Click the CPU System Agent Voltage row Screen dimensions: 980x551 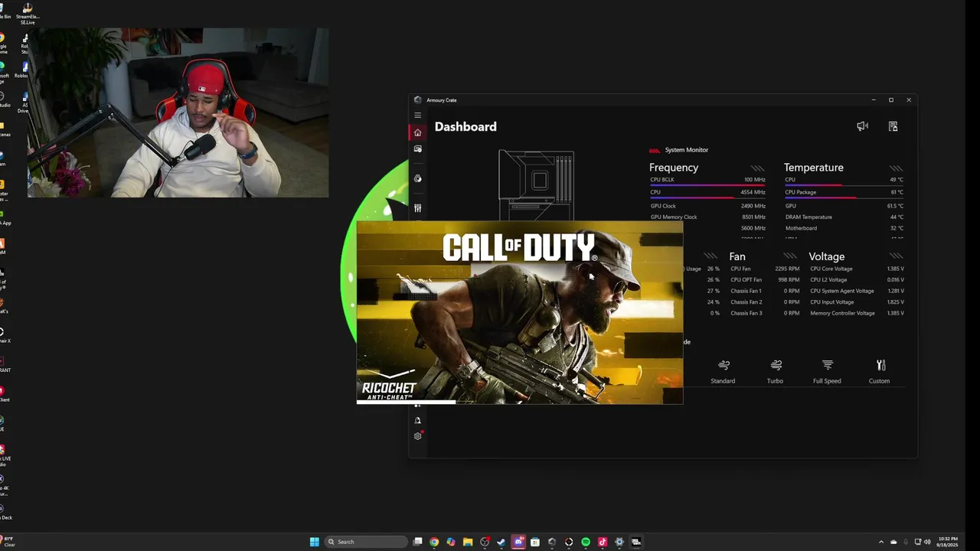(x=857, y=291)
